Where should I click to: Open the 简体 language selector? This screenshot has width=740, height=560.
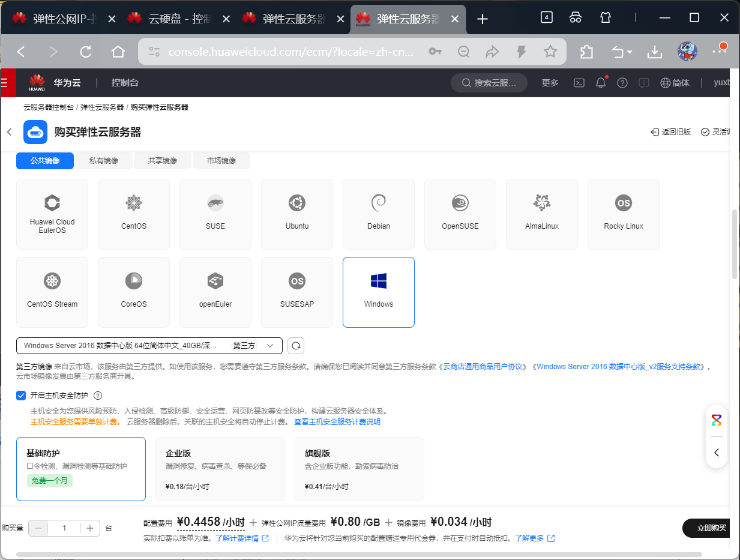(675, 83)
